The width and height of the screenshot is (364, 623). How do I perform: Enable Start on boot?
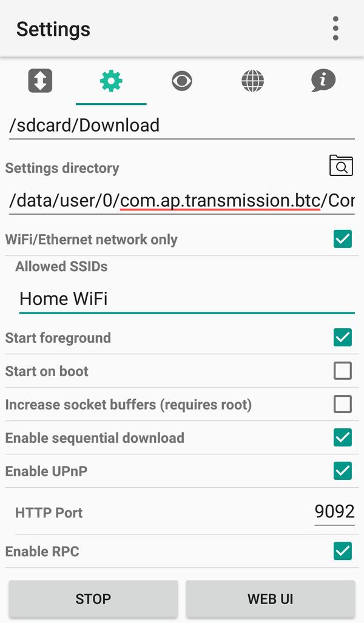[342, 371]
